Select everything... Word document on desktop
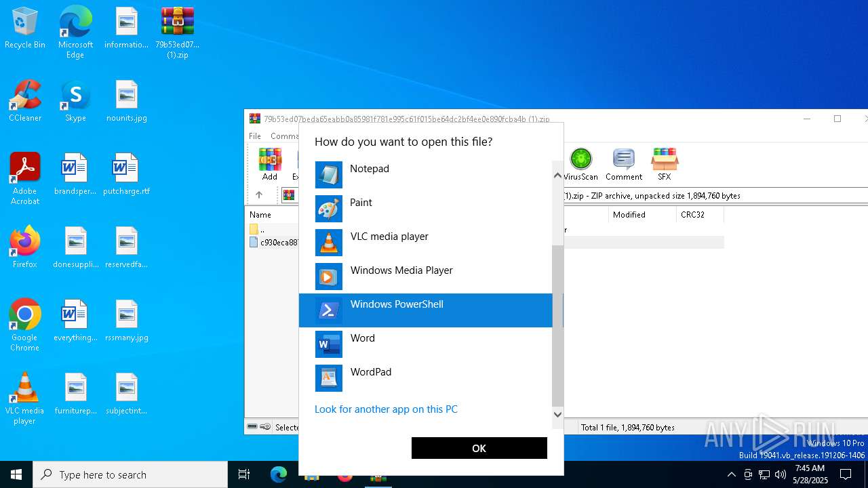The image size is (868, 488). point(75,321)
